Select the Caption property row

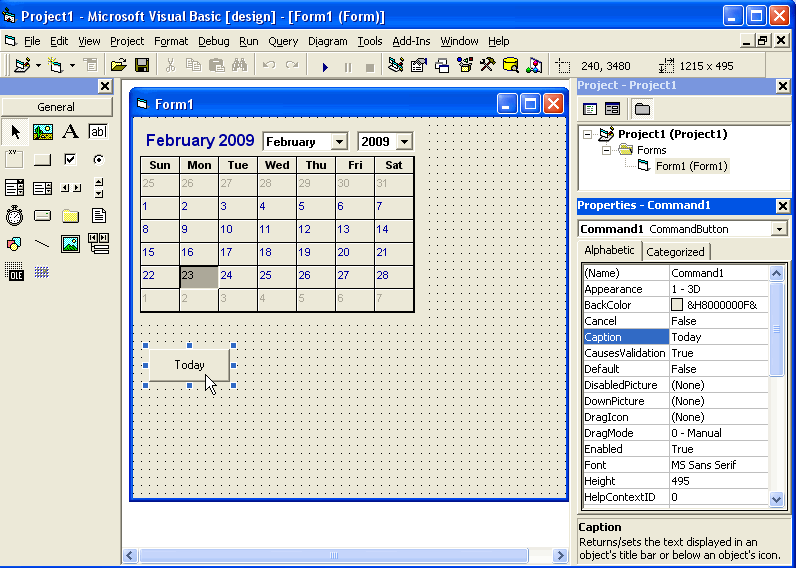(x=676, y=337)
